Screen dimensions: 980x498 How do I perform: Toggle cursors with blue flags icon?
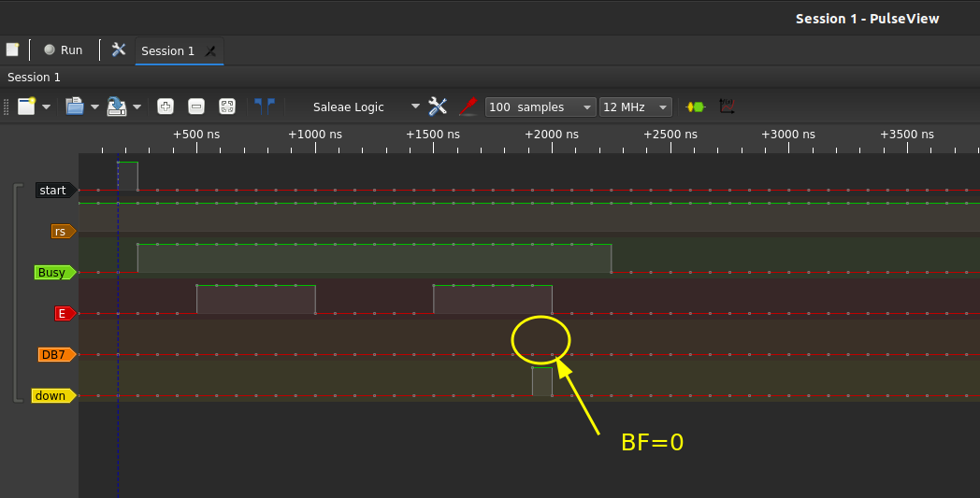[x=265, y=107]
